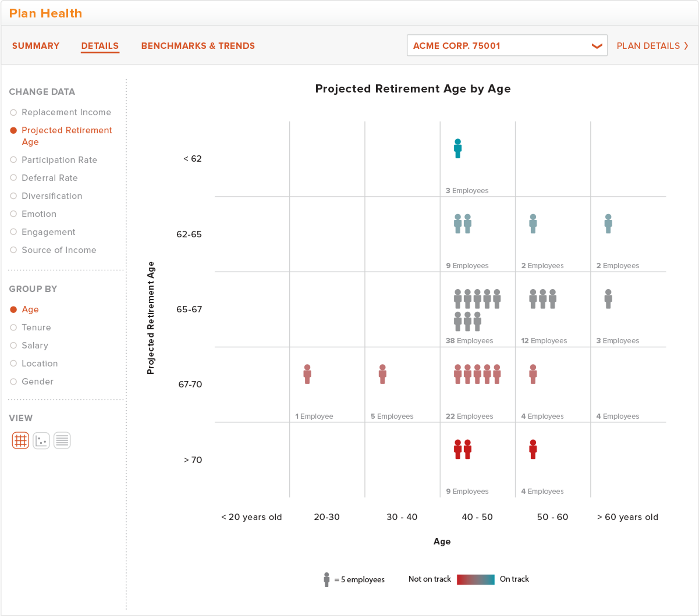Screen dimensions: 699x616
Task: Click bright red person icons above 9 Employees
Action: 462,449
